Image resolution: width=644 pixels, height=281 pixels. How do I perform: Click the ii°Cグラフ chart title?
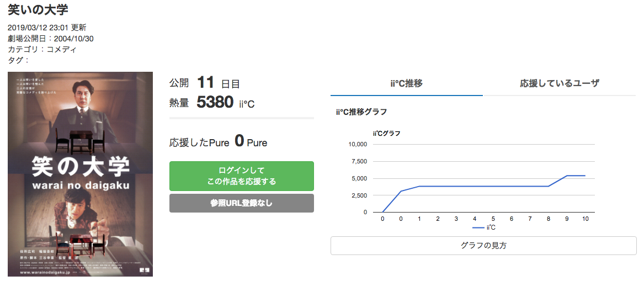387,133
